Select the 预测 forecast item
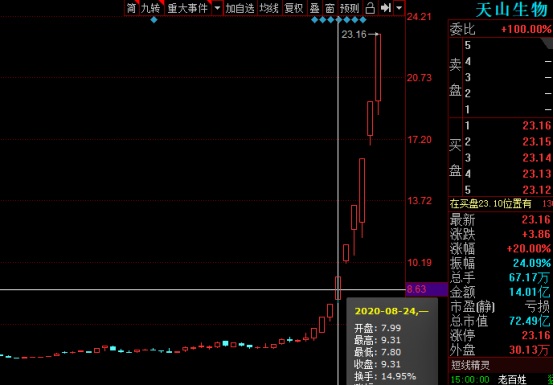 coord(349,8)
